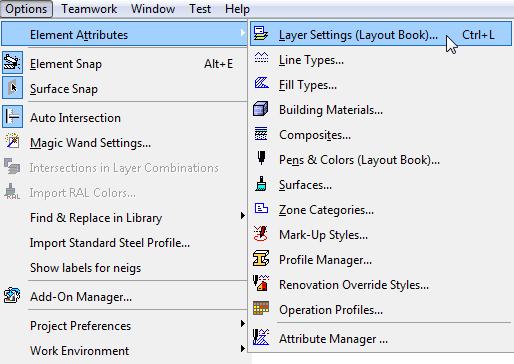Select Surface Snap menu text
Viewport: 514px width, 364px height.
point(64,89)
